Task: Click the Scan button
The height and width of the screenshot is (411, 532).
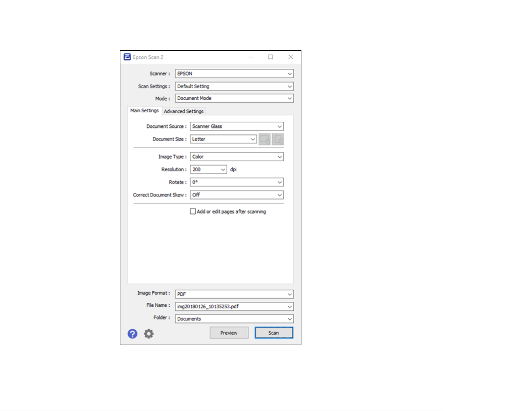Action: click(x=274, y=333)
